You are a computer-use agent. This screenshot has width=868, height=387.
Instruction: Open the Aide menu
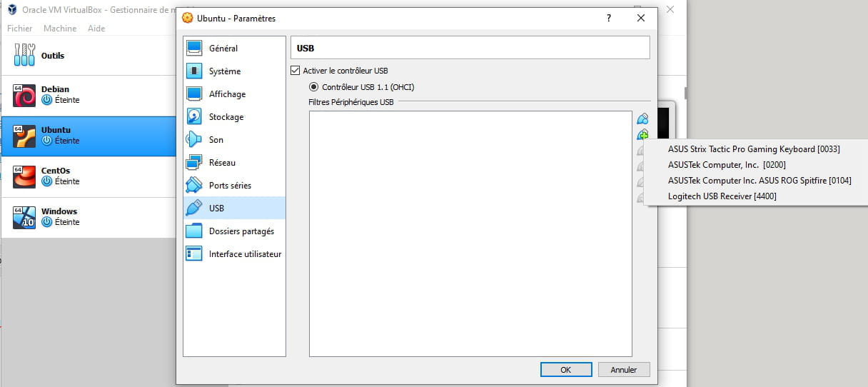pyautogui.click(x=96, y=29)
